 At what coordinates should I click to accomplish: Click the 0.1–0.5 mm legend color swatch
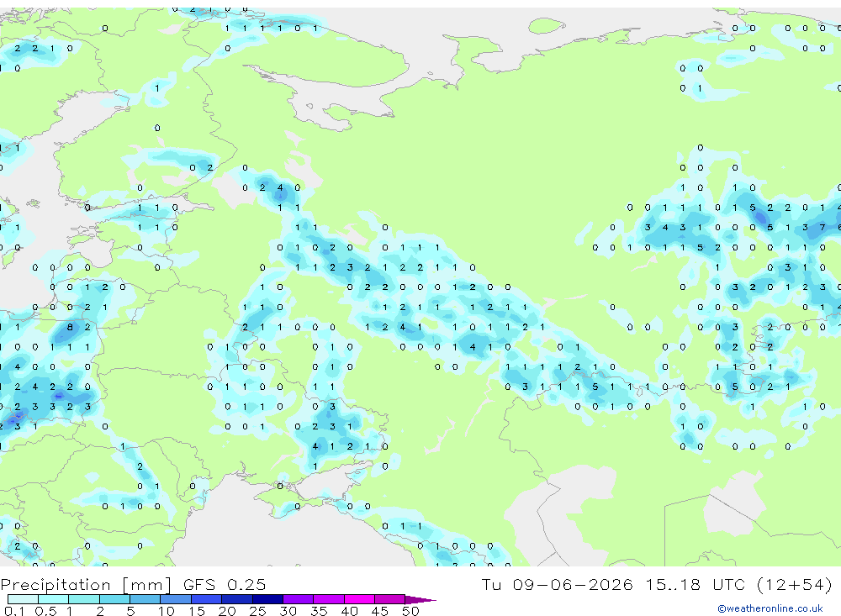coord(23,599)
